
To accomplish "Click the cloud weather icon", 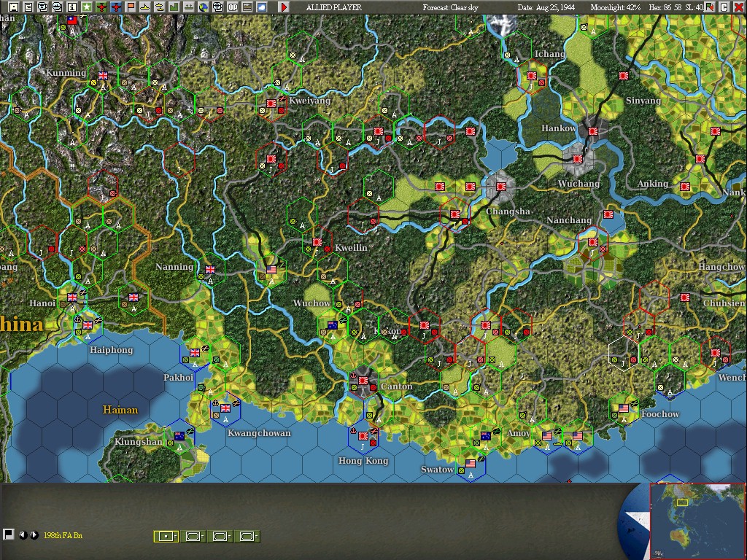I will point(262,7).
